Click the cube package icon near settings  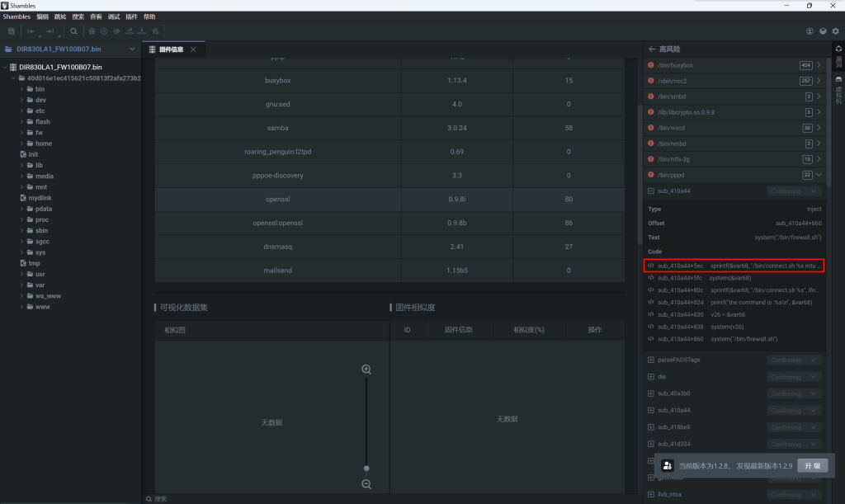coord(823,31)
